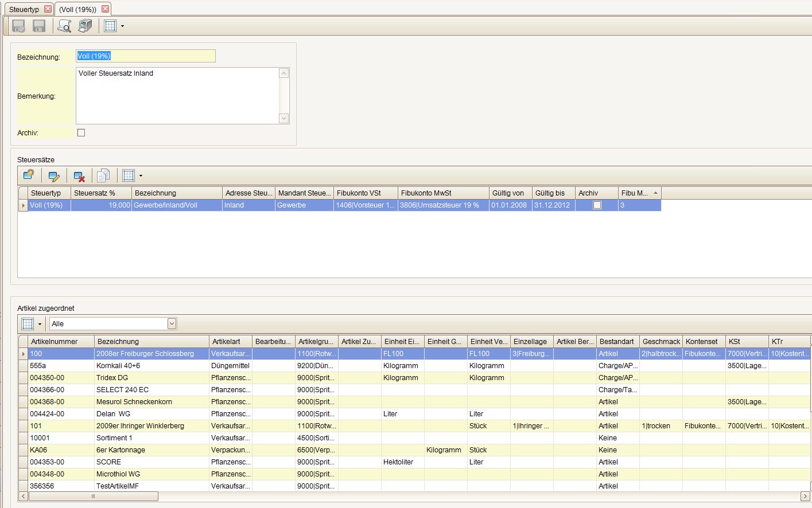This screenshot has width=812, height=508.
Task: Delete Steuersatz red X icon
Action: coord(79,176)
